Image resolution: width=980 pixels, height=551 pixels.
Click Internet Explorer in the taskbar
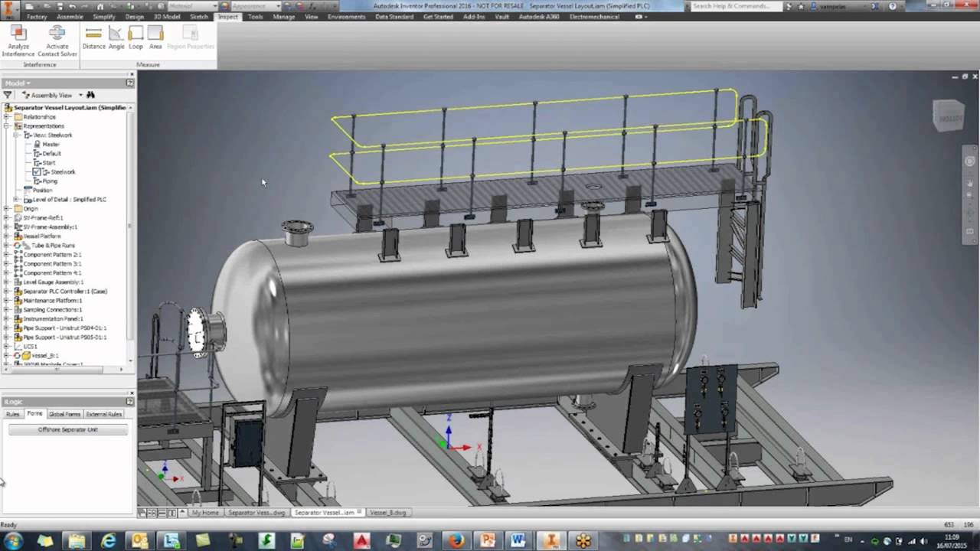click(x=109, y=540)
